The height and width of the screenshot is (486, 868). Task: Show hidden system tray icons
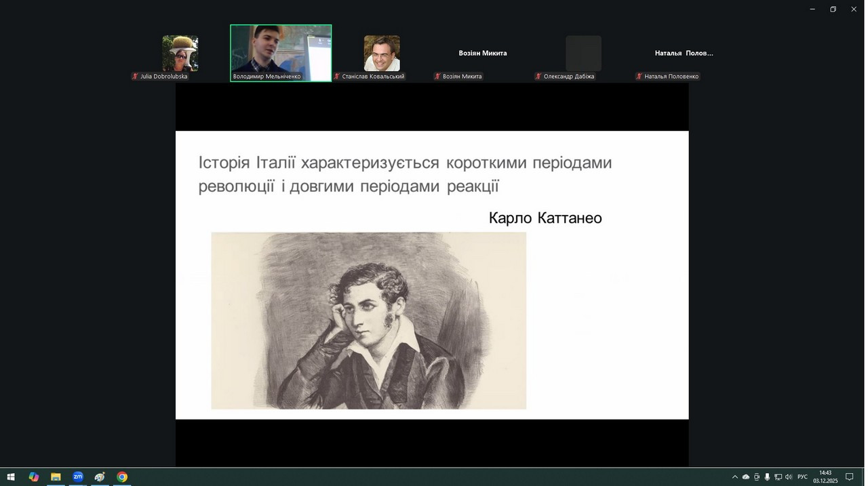click(x=734, y=477)
